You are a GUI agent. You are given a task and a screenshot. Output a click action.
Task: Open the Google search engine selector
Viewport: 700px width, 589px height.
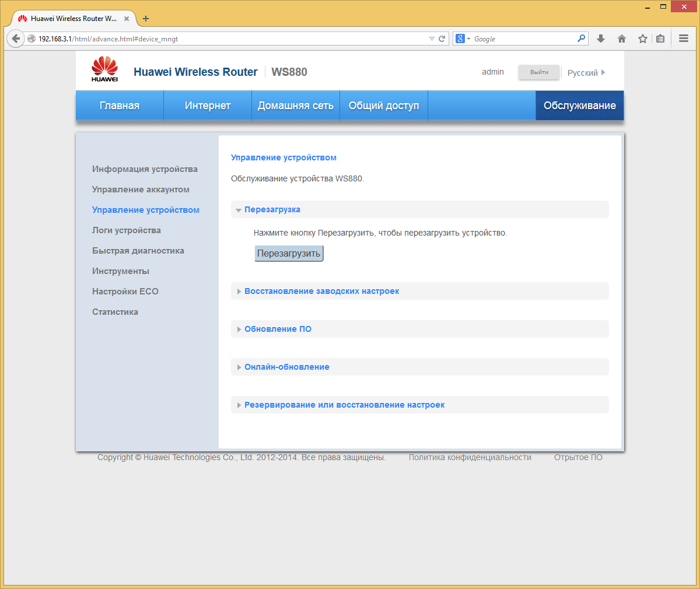coord(463,39)
